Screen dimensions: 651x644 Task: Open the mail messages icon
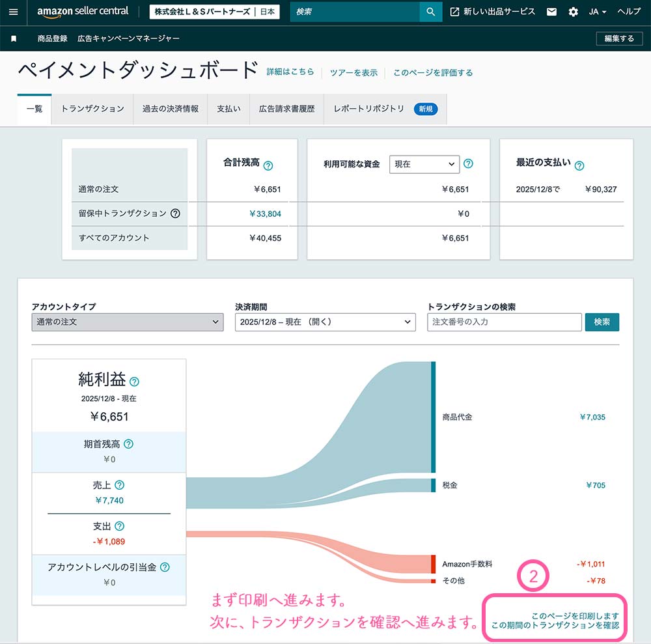tap(552, 12)
